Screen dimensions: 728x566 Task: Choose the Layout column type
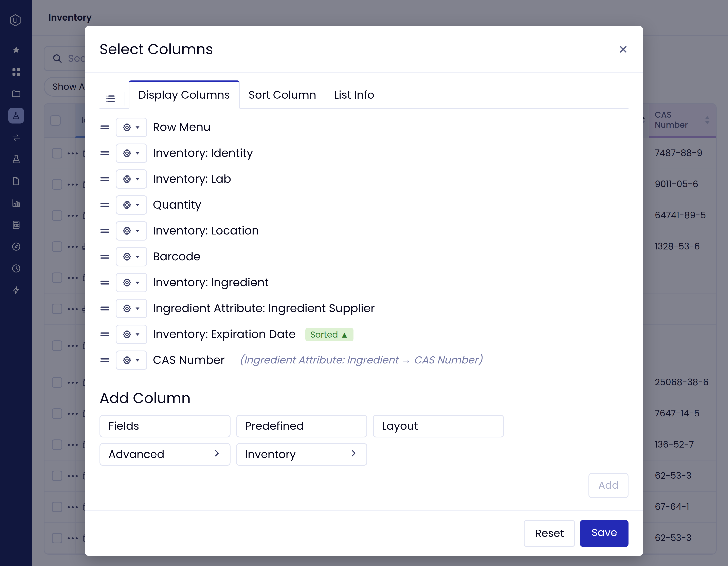pos(438,426)
